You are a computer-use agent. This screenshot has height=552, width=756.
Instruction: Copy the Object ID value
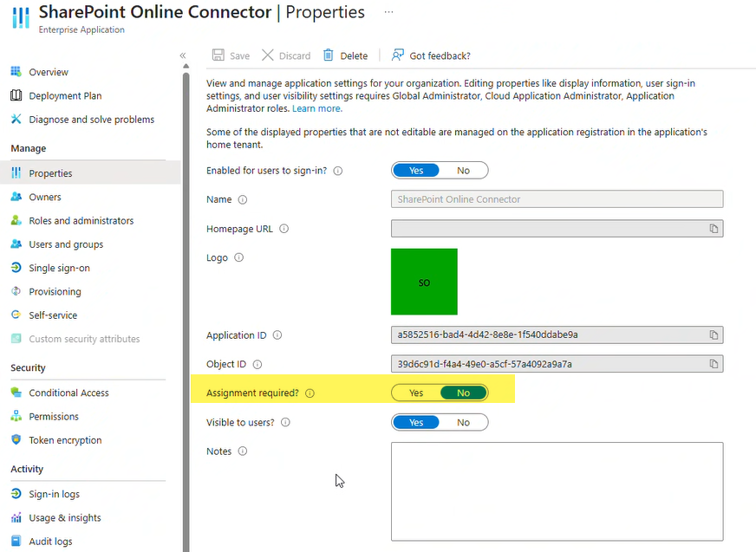tap(714, 364)
